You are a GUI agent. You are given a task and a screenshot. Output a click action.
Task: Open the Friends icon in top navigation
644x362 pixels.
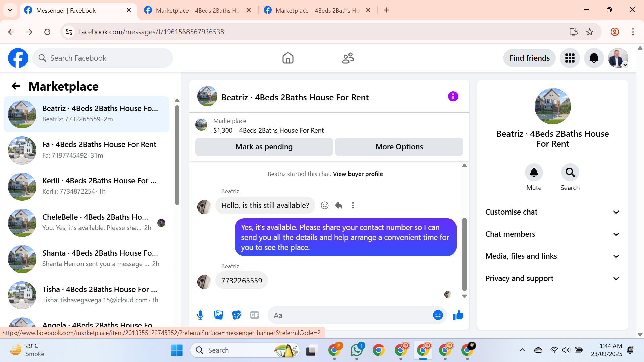pos(348,58)
